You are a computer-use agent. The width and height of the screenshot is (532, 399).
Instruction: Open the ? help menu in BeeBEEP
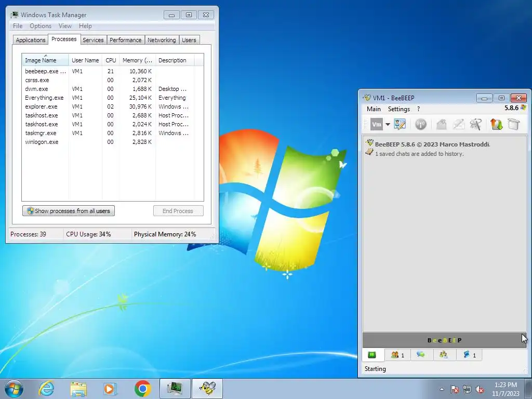point(418,109)
